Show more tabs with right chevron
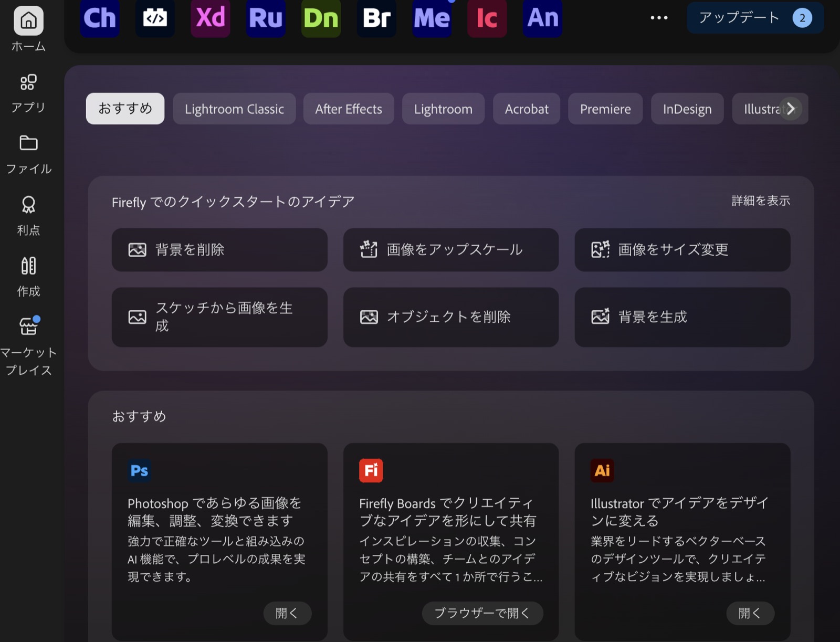Image resolution: width=840 pixels, height=642 pixels. tap(791, 109)
